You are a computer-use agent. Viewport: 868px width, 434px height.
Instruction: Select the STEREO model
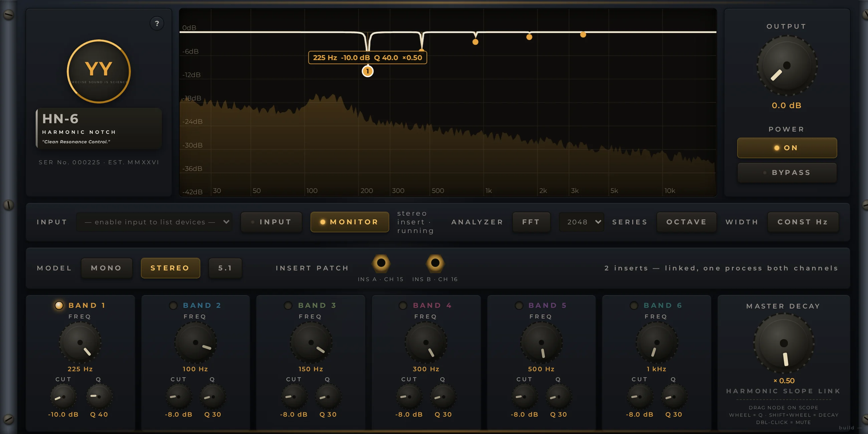[x=170, y=268]
